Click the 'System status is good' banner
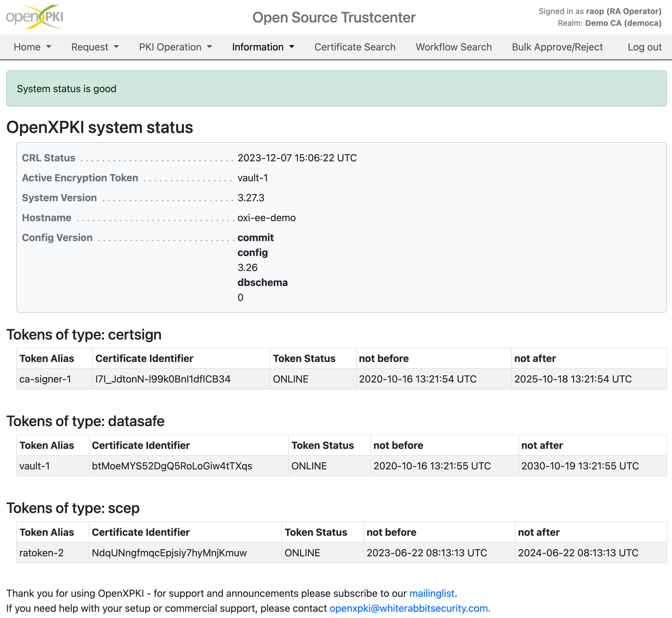Image resolution: width=672 pixels, height=618 pixels. [x=336, y=89]
